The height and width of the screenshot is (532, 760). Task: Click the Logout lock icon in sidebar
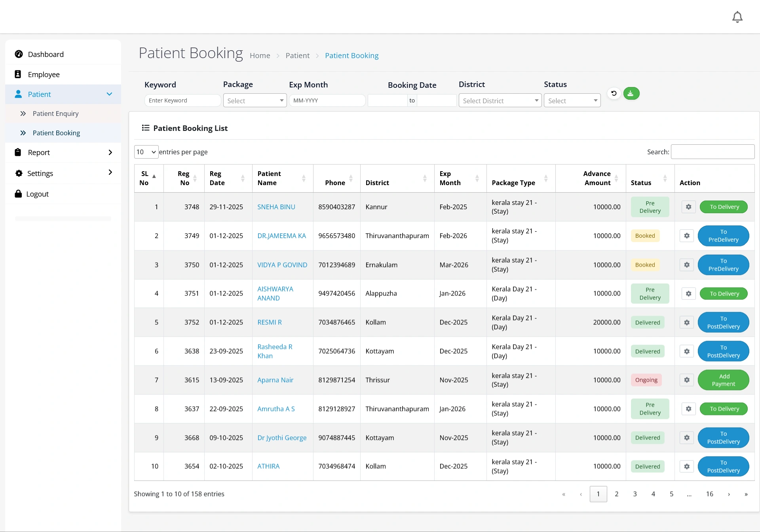[x=18, y=194]
